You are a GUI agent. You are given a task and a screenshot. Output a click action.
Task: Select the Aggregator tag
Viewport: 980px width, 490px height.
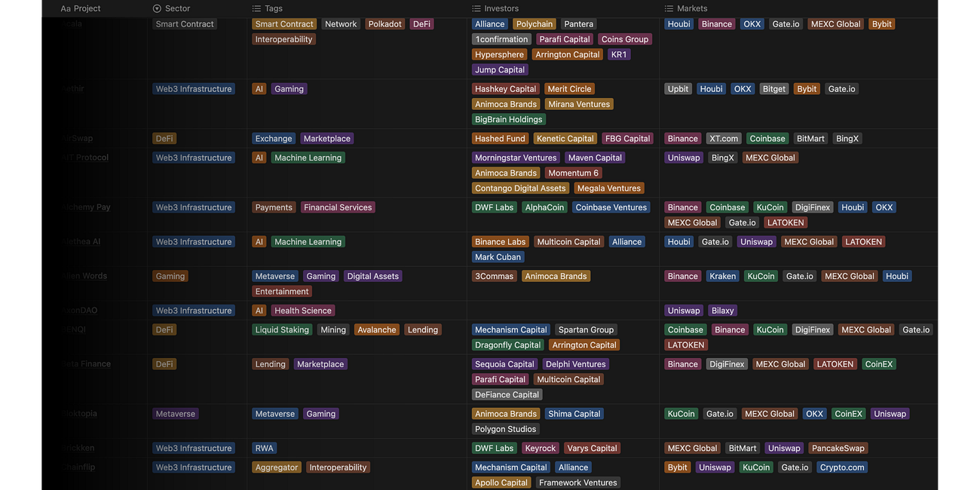tap(277, 467)
